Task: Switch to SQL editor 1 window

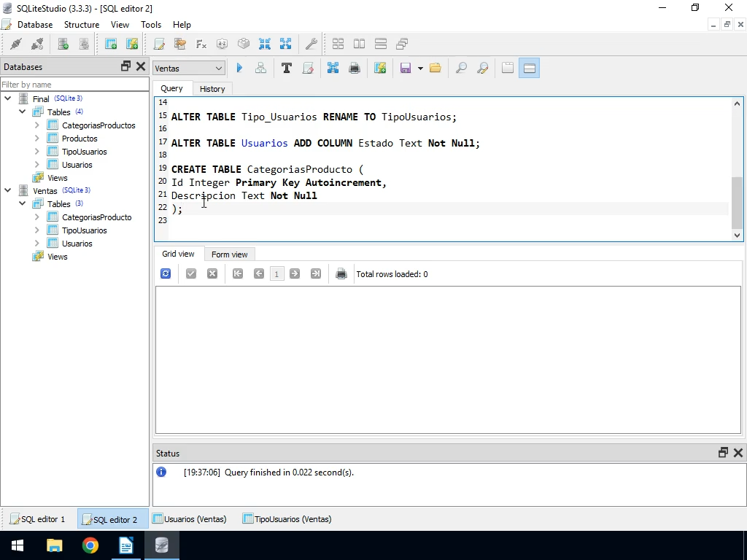Action: (38, 519)
